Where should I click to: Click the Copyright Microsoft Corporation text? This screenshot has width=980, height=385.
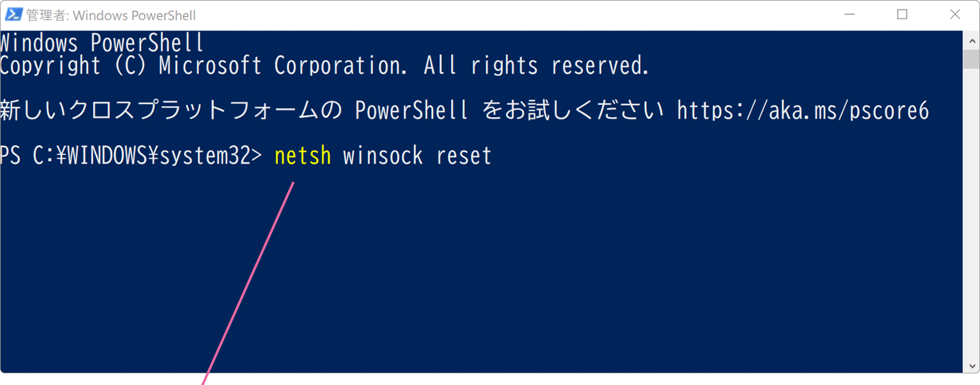[325, 66]
